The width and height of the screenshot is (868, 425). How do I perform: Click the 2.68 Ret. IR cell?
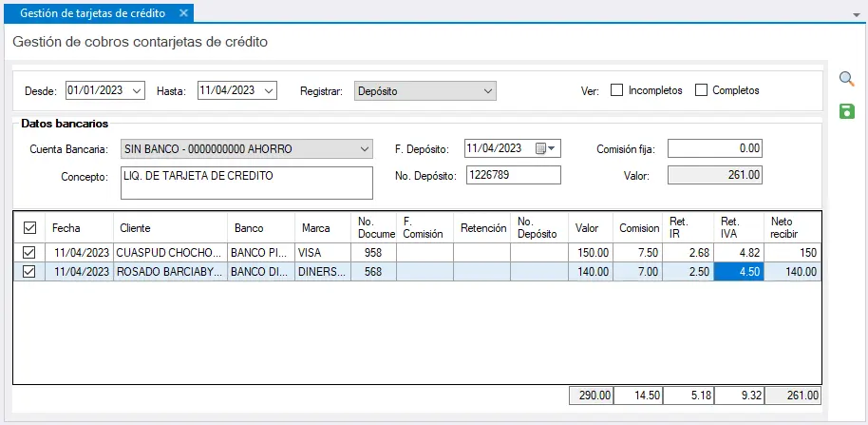(x=689, y=253)
